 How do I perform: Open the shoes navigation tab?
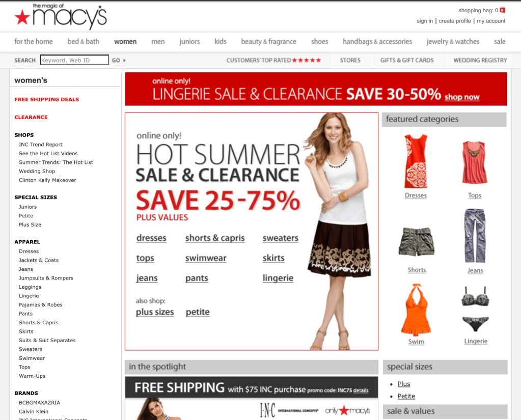pyautogui.click(x=319, y=42)
